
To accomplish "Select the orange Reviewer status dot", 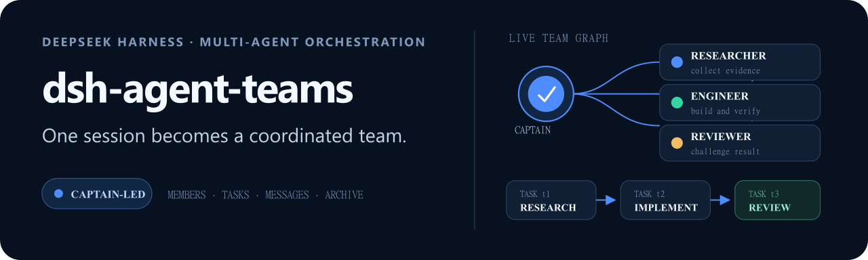I will 677,143.
